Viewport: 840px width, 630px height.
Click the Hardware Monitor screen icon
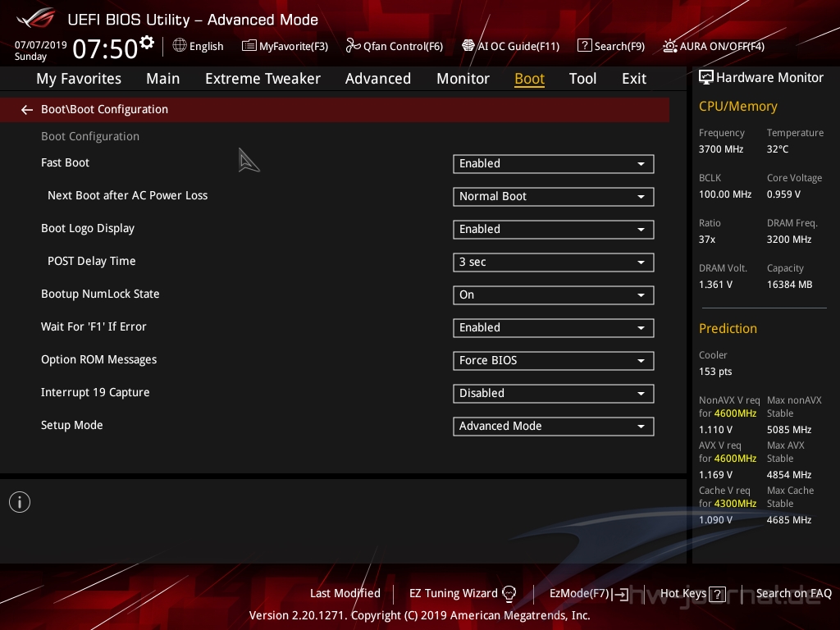706,78
